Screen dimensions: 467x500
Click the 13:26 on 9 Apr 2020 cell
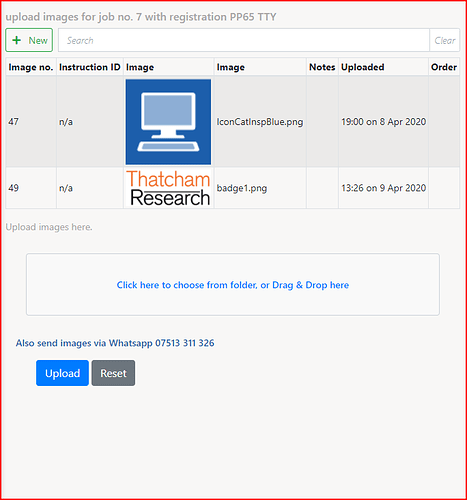click(x=383, y=188)
